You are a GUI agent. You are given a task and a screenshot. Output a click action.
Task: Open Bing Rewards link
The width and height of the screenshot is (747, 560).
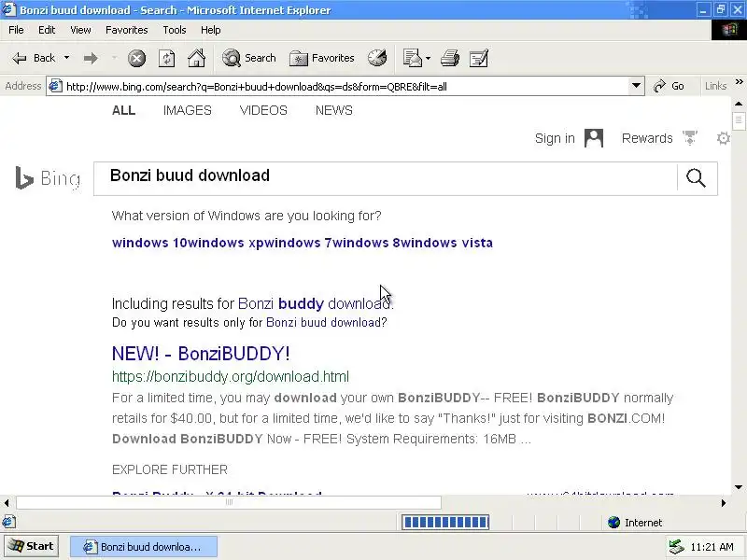(647, 138)
